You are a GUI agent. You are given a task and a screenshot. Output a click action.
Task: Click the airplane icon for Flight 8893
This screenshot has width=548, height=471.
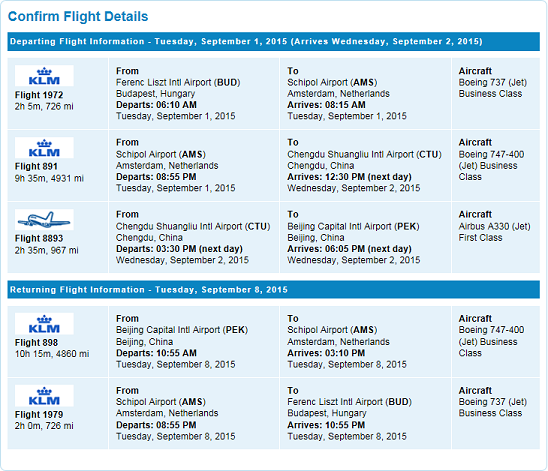click(44, 220)
